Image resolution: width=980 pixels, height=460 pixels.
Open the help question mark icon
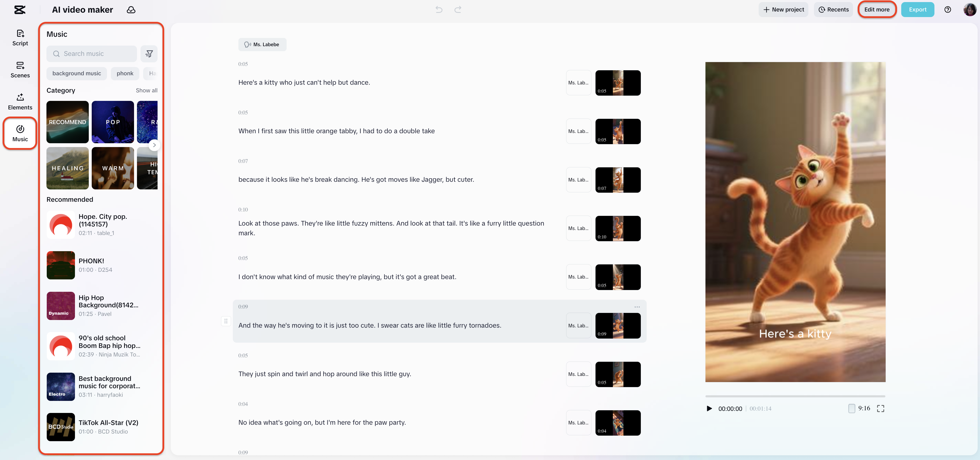[947, 9]
